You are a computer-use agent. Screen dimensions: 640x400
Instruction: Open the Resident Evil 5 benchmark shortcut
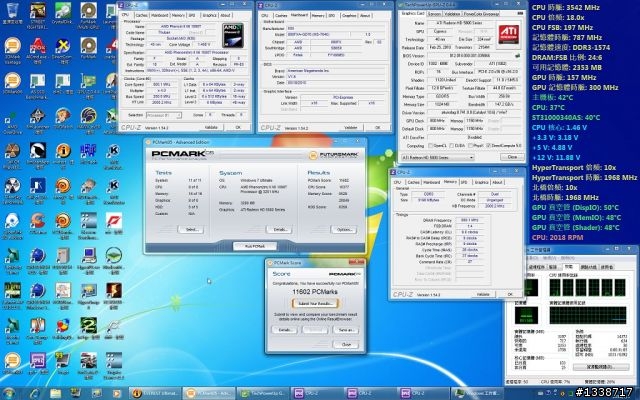[113, 295]
